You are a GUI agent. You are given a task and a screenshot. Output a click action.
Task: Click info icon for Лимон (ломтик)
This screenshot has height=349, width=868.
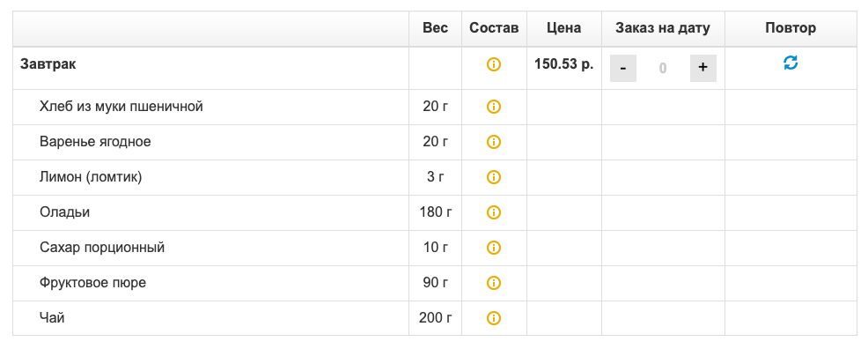click(493, 177)
